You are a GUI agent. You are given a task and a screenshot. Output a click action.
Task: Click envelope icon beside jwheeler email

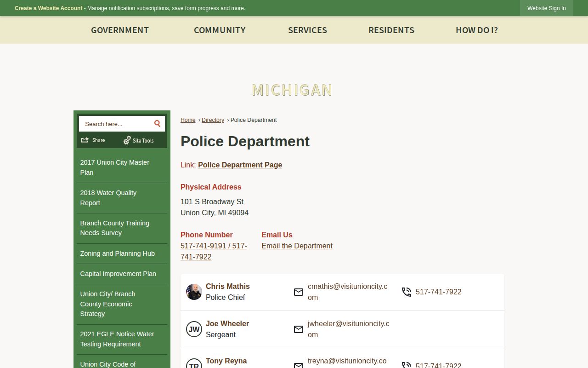pyautogui.click(x=299, y=329)
